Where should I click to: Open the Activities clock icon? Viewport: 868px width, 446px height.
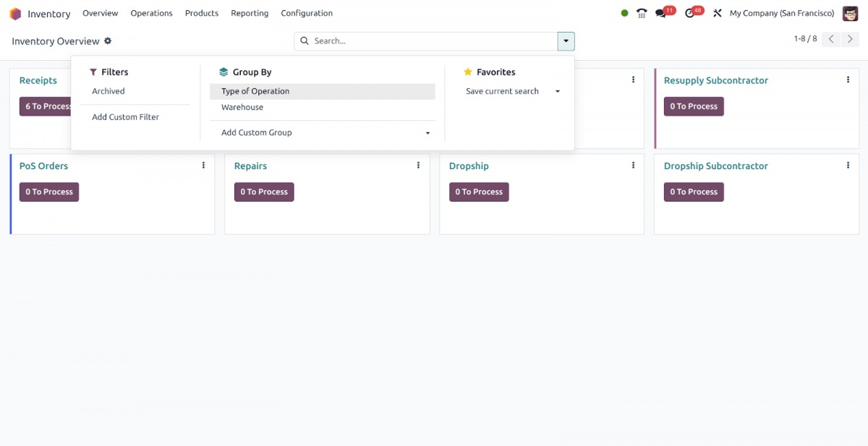pos(689,12)
